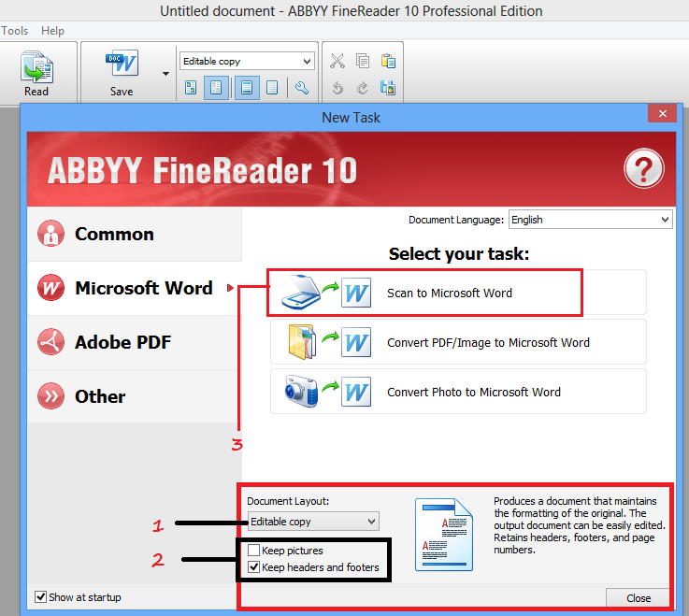Screen dimensions: 689x616
Task: Toggle the third layout icon with lines
Action: click(247, 88)
